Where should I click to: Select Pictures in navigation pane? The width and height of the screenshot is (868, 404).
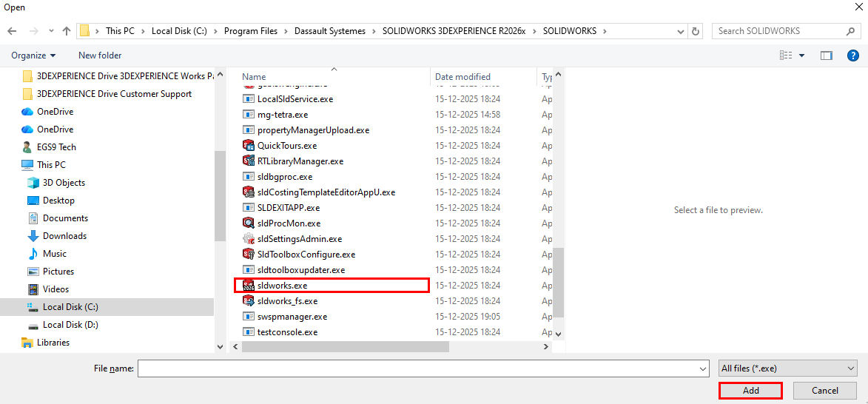pyautogui.click(x=58, y=271)
